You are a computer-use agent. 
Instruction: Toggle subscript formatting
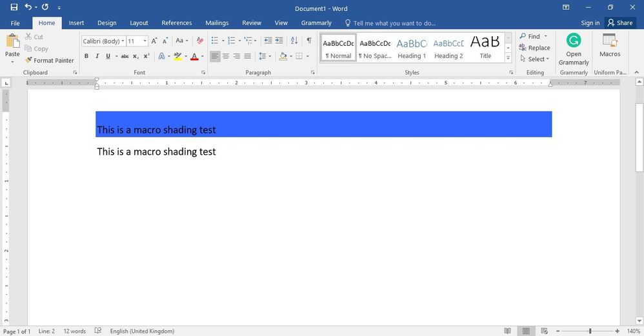[x=136, y=56]
